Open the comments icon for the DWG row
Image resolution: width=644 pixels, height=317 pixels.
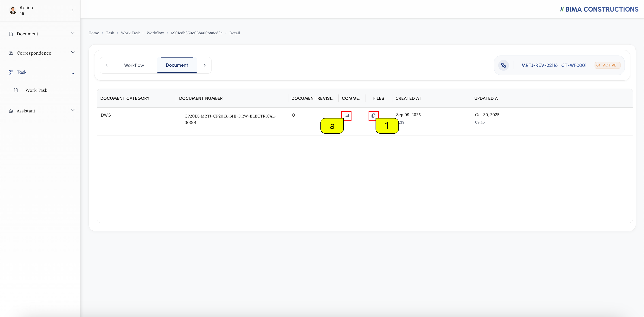click(346, 116)
